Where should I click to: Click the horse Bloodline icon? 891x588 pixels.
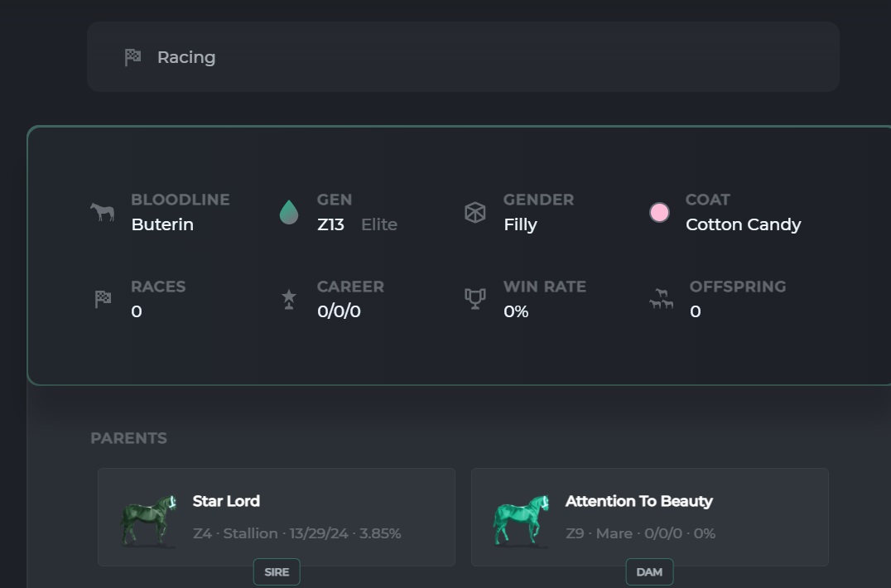click(103, 212)
